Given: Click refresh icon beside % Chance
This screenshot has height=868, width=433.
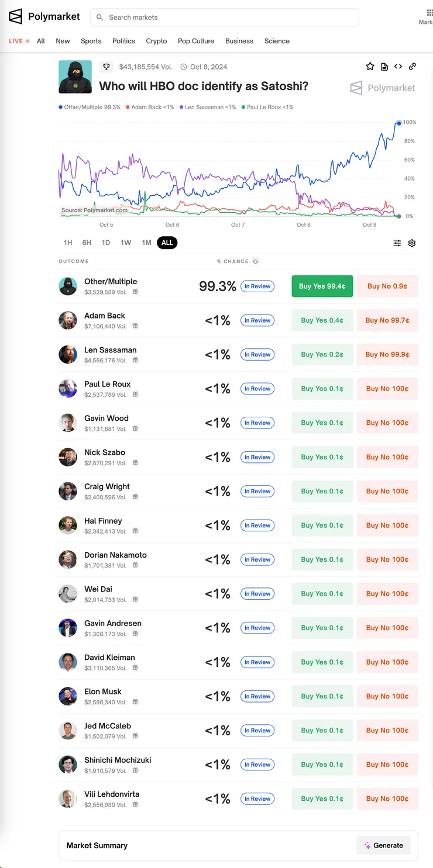Looking at the screenshot, I should [256, 261].
